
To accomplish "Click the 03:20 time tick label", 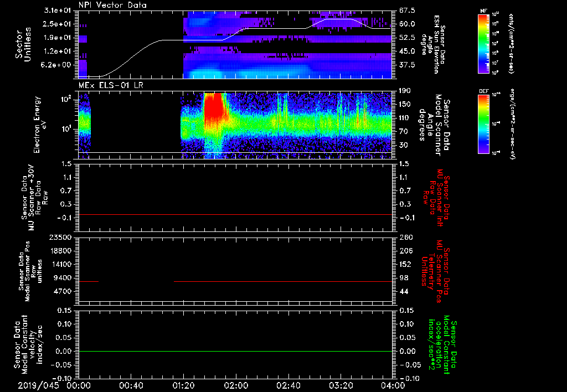I will coord(341,385).
